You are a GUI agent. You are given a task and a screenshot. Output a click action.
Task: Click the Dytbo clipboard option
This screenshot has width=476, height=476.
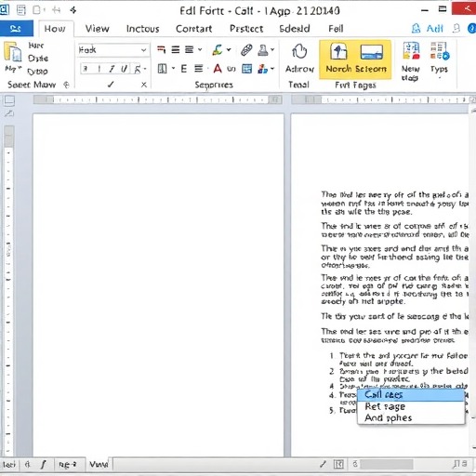pos(37,72)
